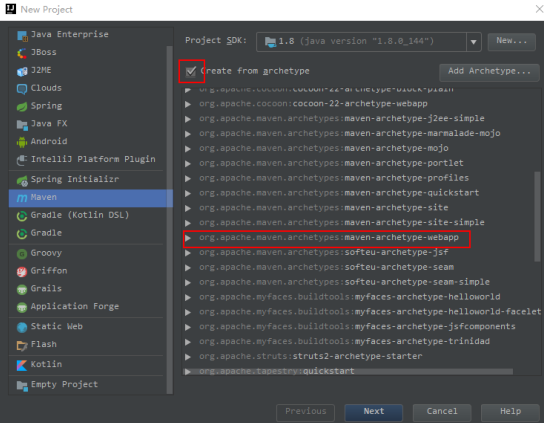Click the Gradle icon
Viewport: 544px width, 423px height.
coord(22,234)
